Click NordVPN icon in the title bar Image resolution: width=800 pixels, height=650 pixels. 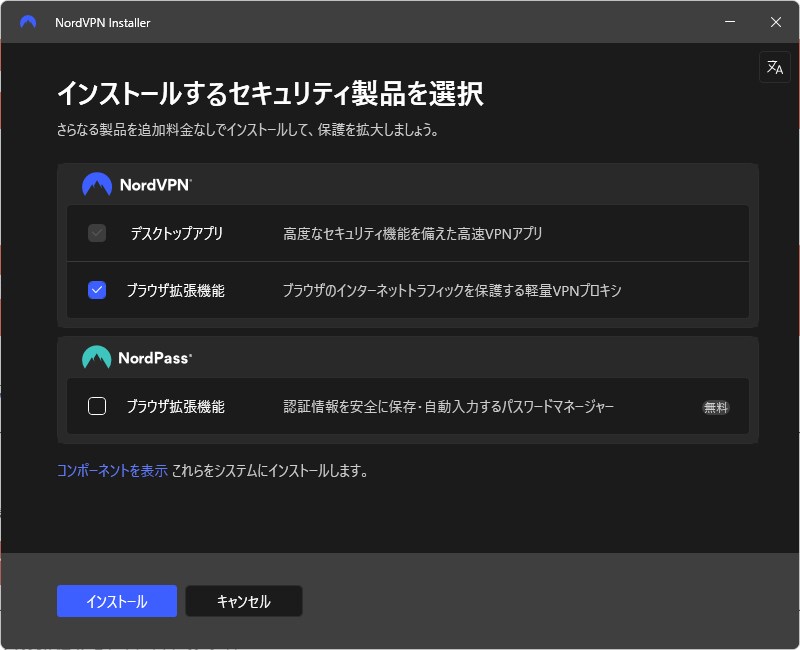[28, 22]
